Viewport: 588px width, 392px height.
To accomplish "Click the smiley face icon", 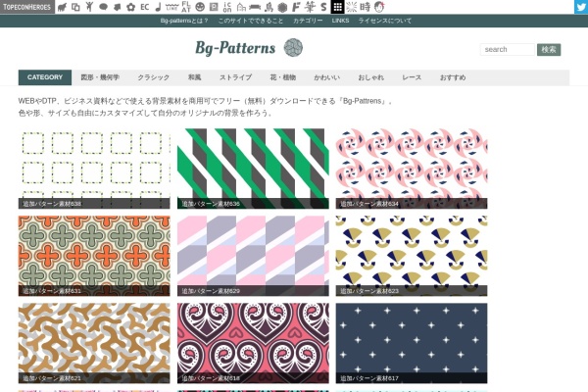I will [200, 7].
